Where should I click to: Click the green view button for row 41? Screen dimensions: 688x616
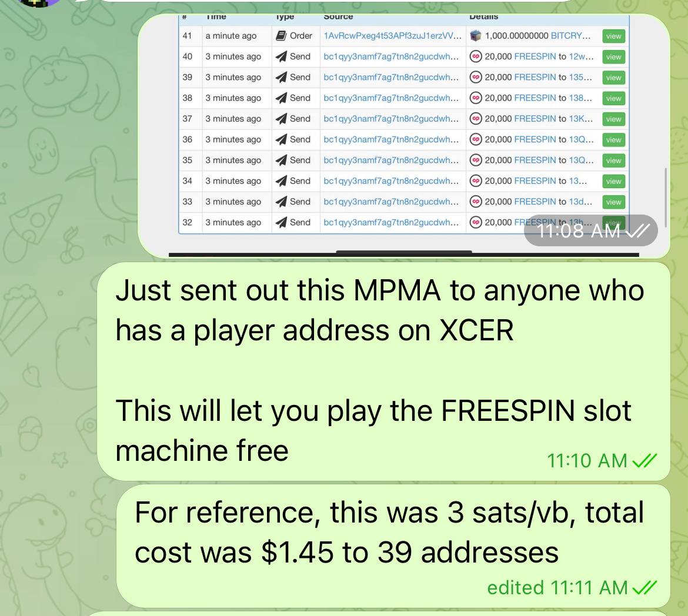pos(613,36)
